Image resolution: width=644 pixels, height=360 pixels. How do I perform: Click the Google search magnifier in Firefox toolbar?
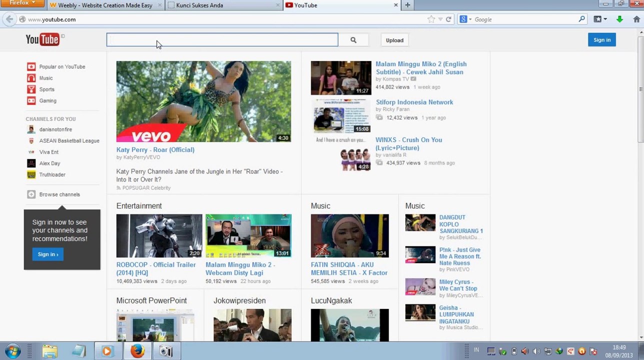[x=581, y=19]
